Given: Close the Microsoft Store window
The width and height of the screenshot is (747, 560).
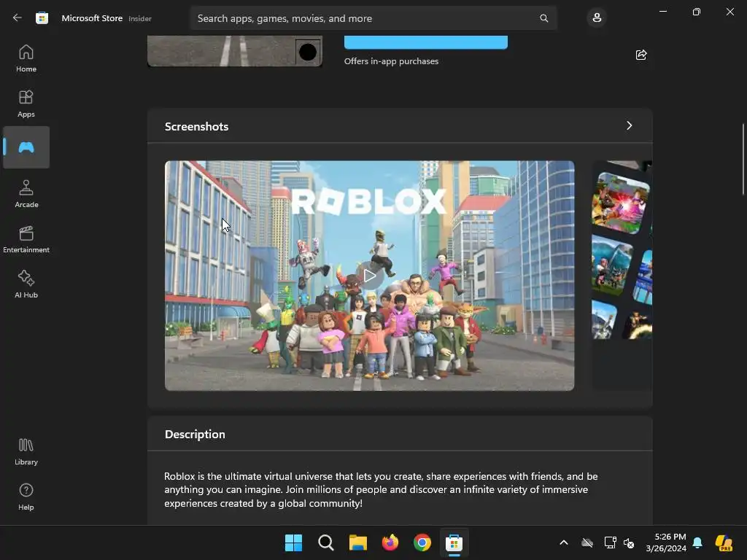Looking at the screenshot, I should (729, 12).
